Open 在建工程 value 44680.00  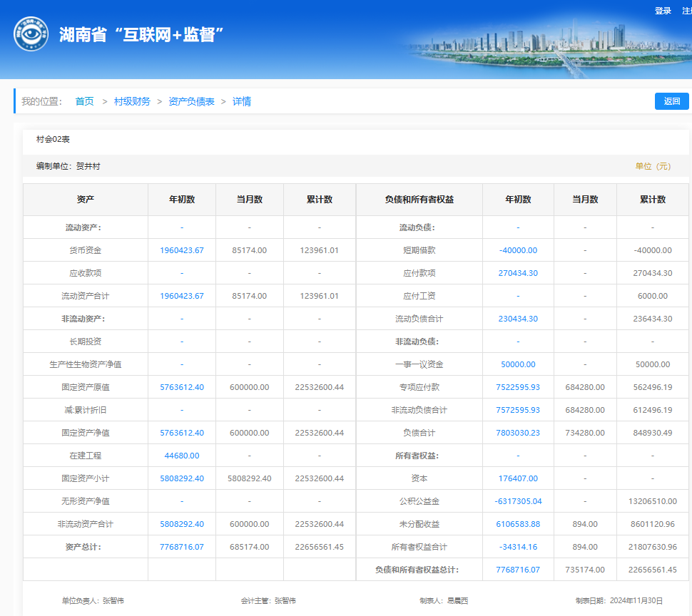tap(182, 456)
